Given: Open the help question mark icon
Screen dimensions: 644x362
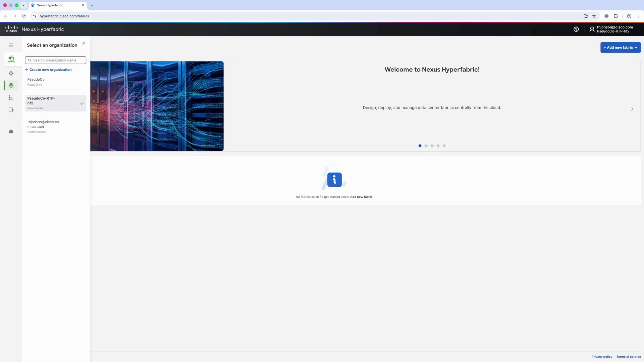Looking at the screenshot, I should click(576, 29).
